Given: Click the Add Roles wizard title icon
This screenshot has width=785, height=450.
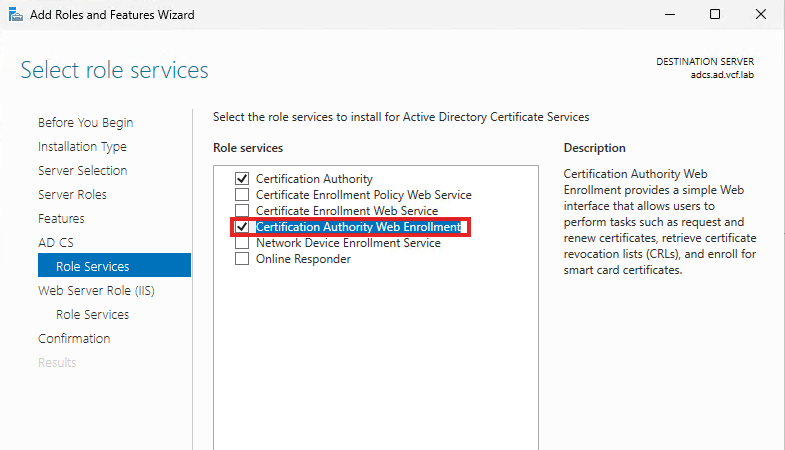Looking at the screenshot, I should pos(16,15).
